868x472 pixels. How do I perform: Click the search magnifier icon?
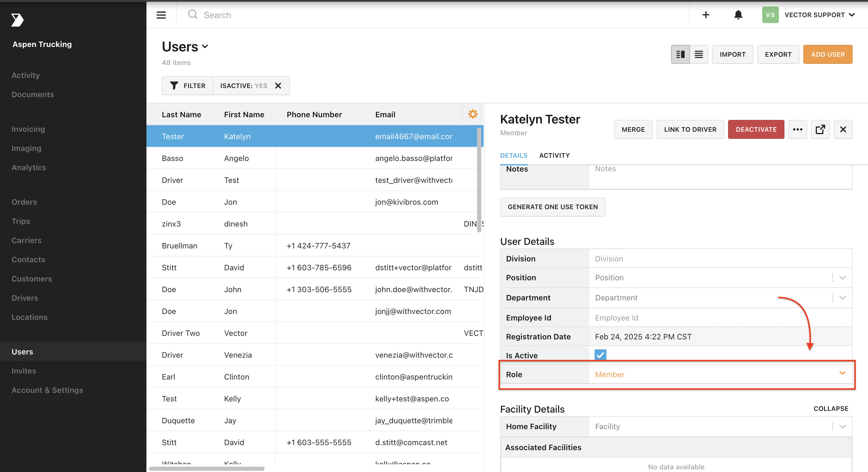click(192, 14)
